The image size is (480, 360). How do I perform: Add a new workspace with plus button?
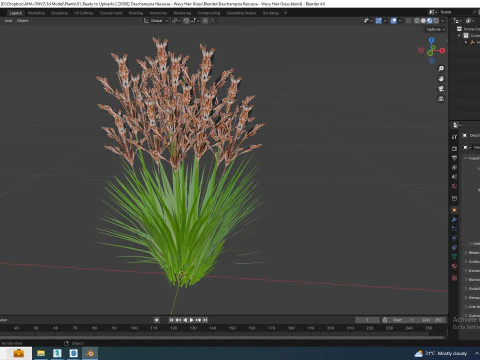coord(285,13)
